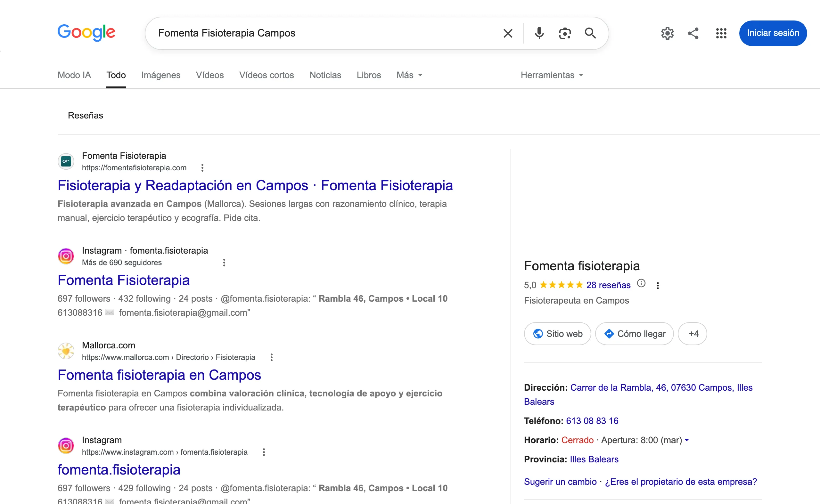820x504 pixels.
Task: Switch to Vídeos tab
Action: click(210, 75)
